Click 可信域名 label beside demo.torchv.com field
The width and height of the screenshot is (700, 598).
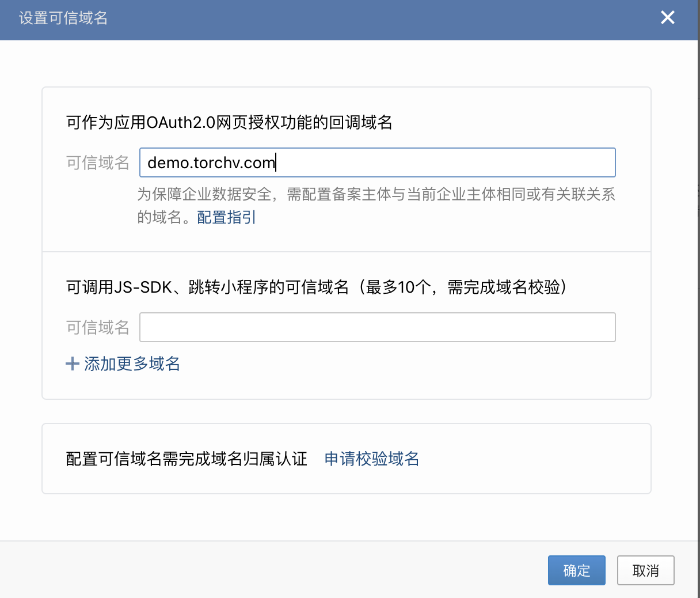point(98,162)
